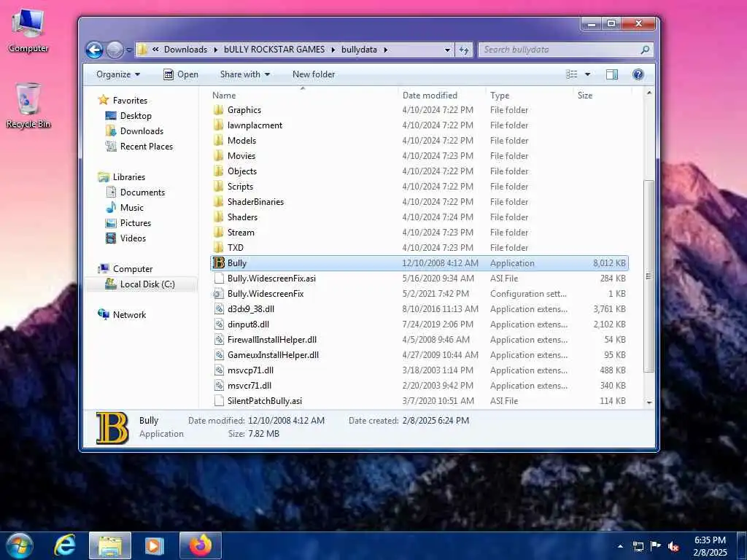Expand the view options dropdown arrow

[587, 74]
